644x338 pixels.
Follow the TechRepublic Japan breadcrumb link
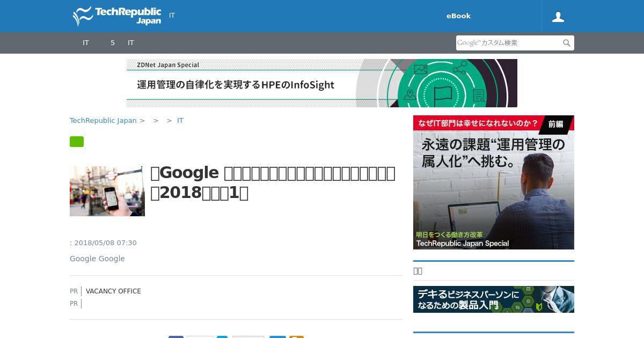pyautogui.click(x=103, y=121)
